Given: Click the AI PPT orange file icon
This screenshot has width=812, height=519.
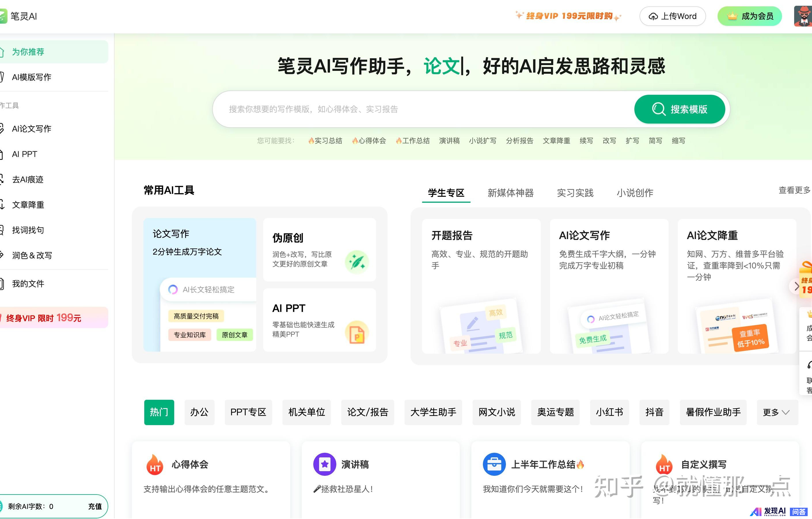Looking at the screenshot, I should [x=357, y=333].
